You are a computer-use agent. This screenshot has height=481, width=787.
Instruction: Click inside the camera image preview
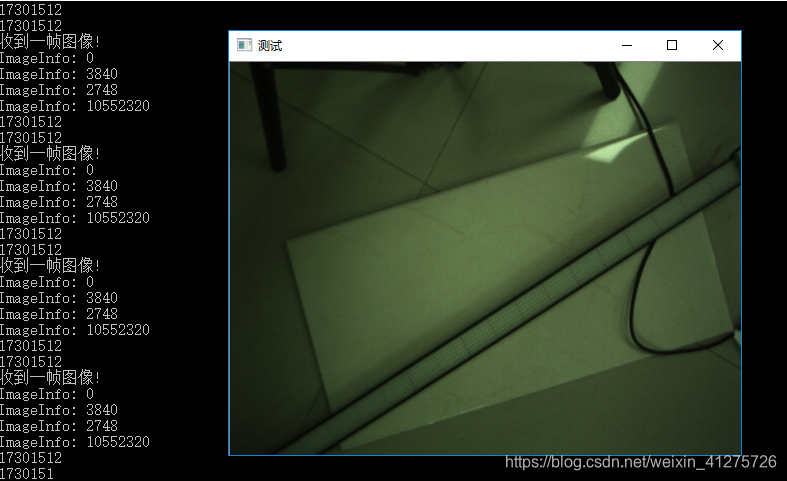485,258
